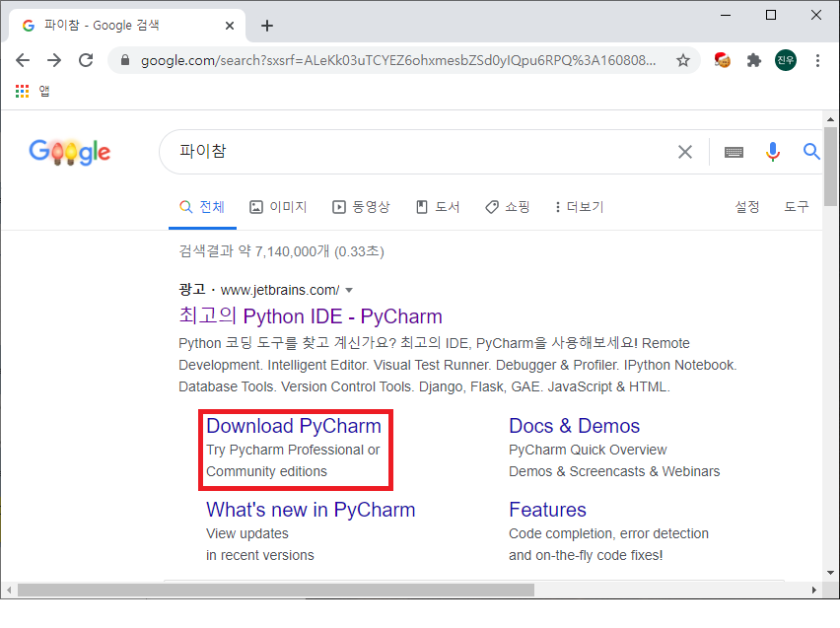
Task: Bookmark this page with star icon
Action: (x=682, y=60)
